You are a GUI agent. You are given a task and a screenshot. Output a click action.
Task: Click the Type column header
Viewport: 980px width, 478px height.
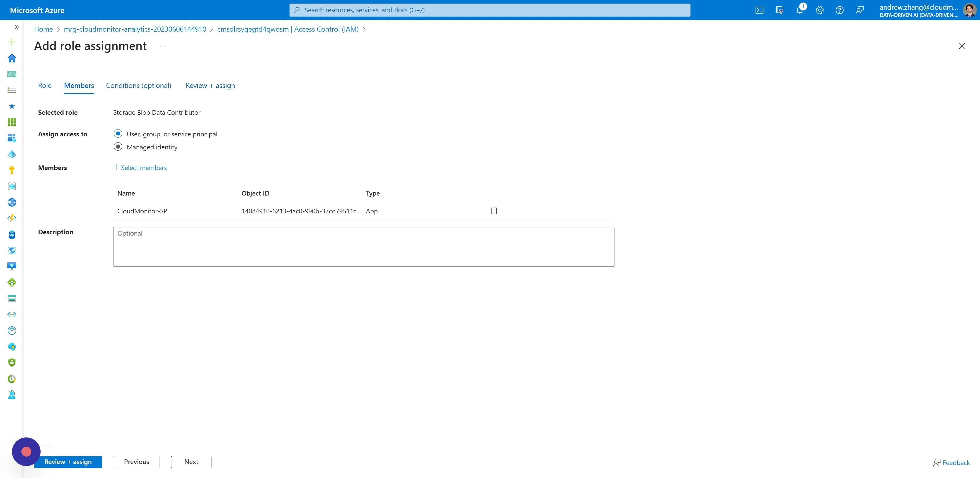point(372,193)
